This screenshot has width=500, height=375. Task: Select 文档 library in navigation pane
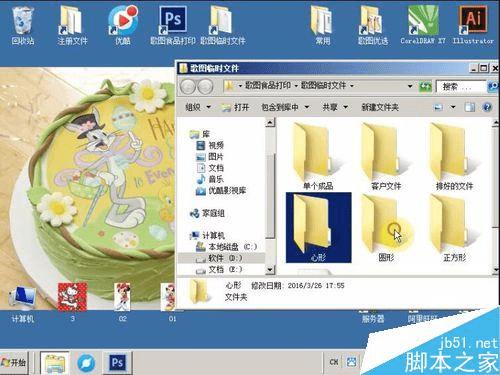210,168
